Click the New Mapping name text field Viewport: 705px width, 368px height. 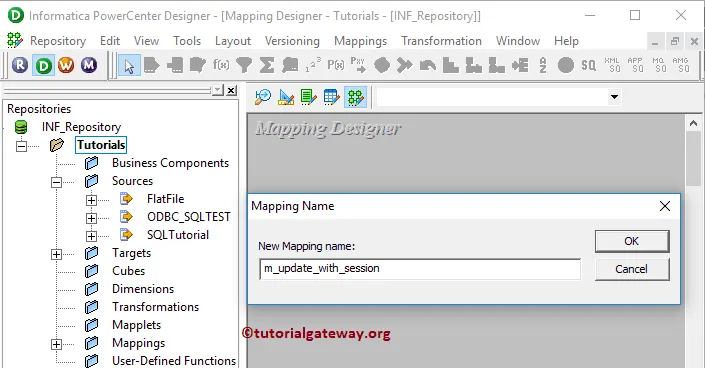point(420,269)
